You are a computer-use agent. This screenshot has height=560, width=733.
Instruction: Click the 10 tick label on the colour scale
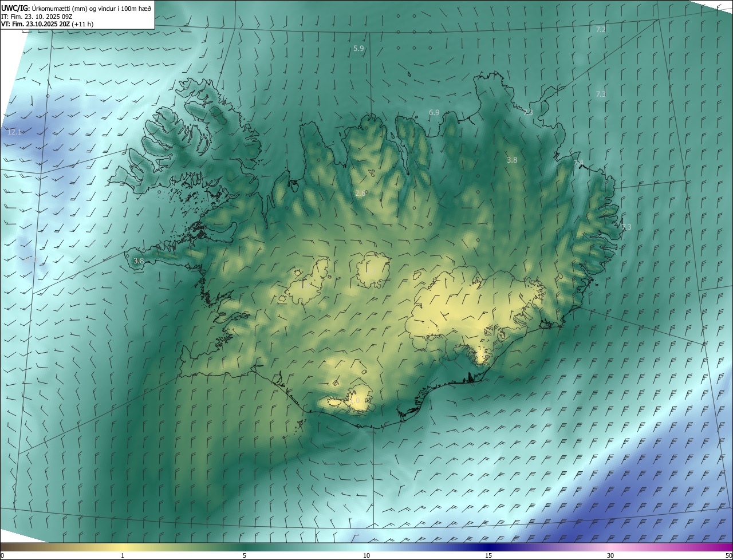[366, 555]
